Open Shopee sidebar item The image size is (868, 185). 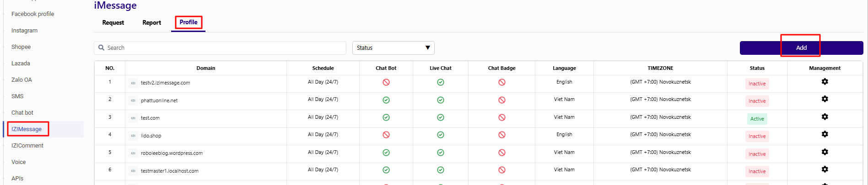click(x=21, y=47)
